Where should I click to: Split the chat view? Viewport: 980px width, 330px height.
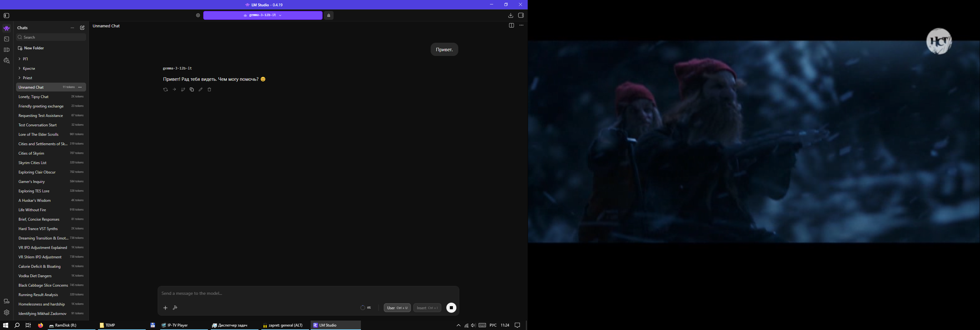pyautogui.click(x=511, y=25)
